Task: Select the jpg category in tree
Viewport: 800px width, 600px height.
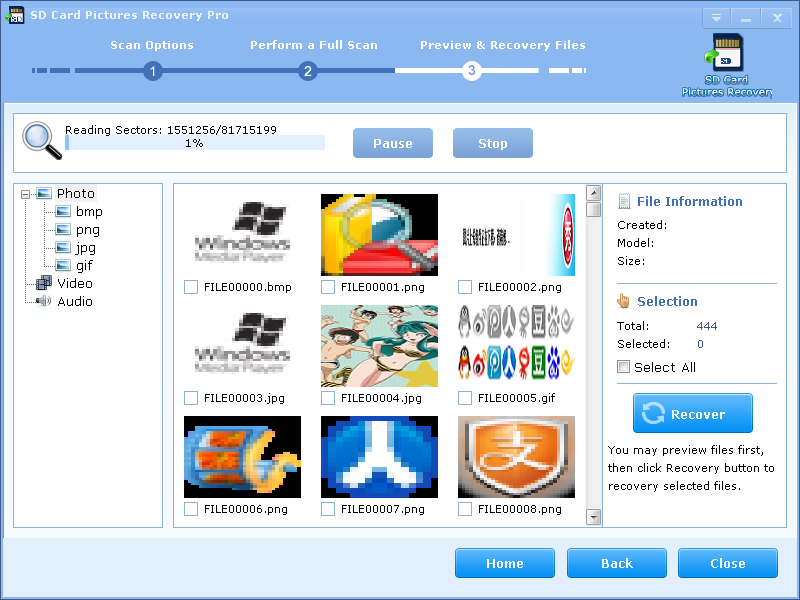Action: pyautogui.click(x=86, y=247)
